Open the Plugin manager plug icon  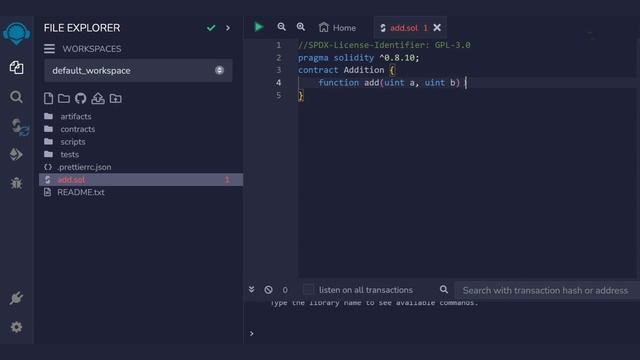(x=16, y=298)
